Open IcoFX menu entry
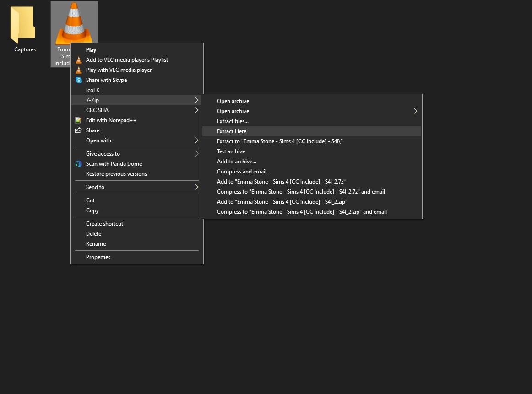Screen dimensions: 532x394 tap(137, 90)
